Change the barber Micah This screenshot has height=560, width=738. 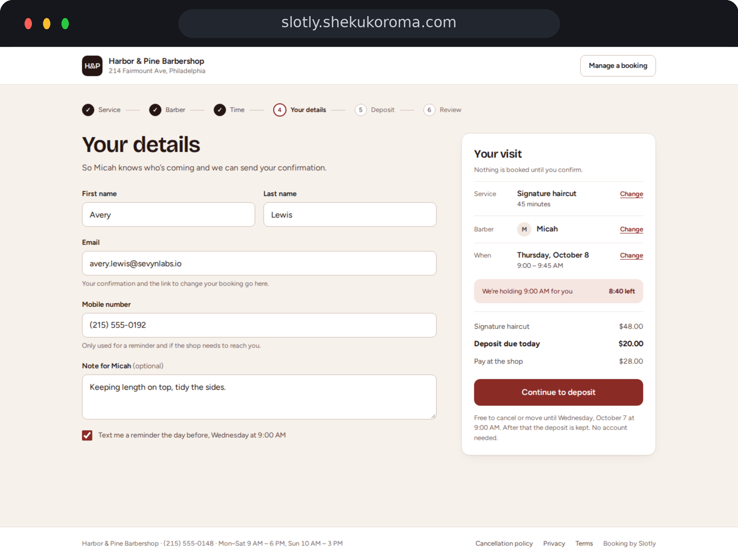coord(632,229)
